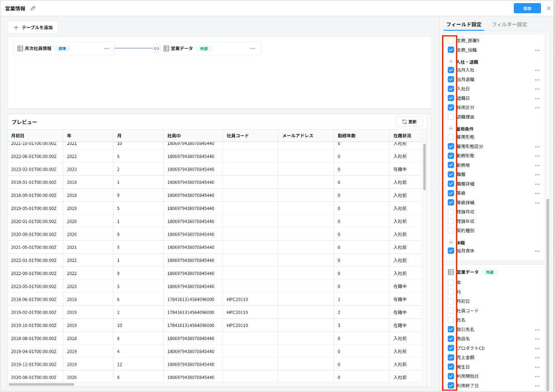Image resolution: width=555 pixels, height=392 pixels.
Task: Collapse the 休職 field group
Action: [451, 243]
